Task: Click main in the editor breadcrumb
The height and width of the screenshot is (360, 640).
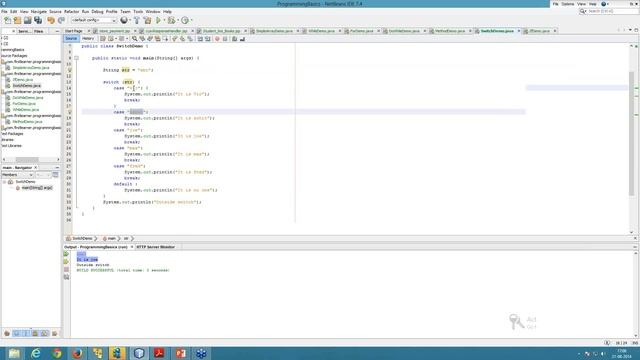Action: (x=111, y=238)
